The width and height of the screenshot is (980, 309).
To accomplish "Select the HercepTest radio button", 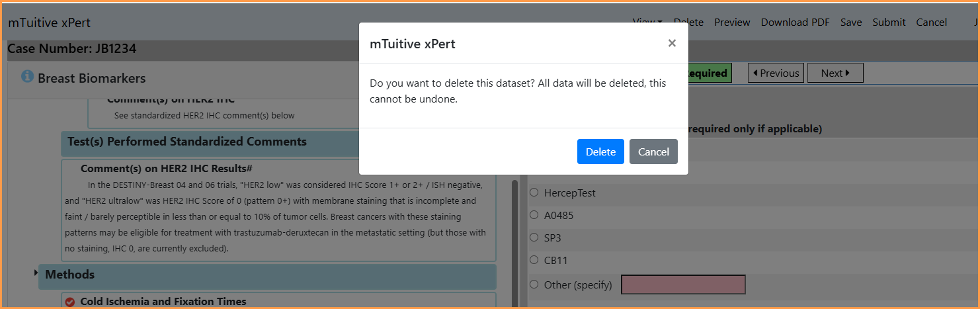I will click(x=534, y=193).
